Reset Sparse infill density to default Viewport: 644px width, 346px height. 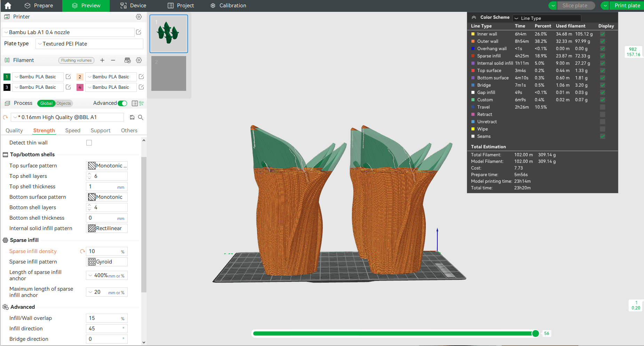pos(82,251)
